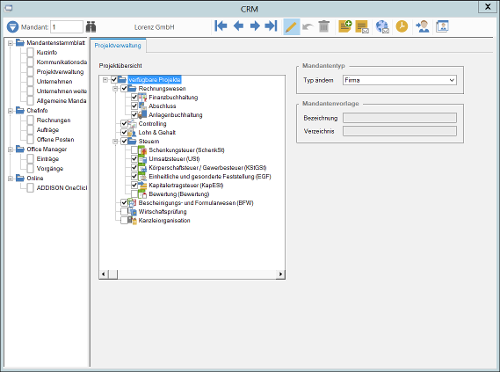Click the Mandant number input field
Image resolution: width=500 pixels, height=372 pixels.
67,27
